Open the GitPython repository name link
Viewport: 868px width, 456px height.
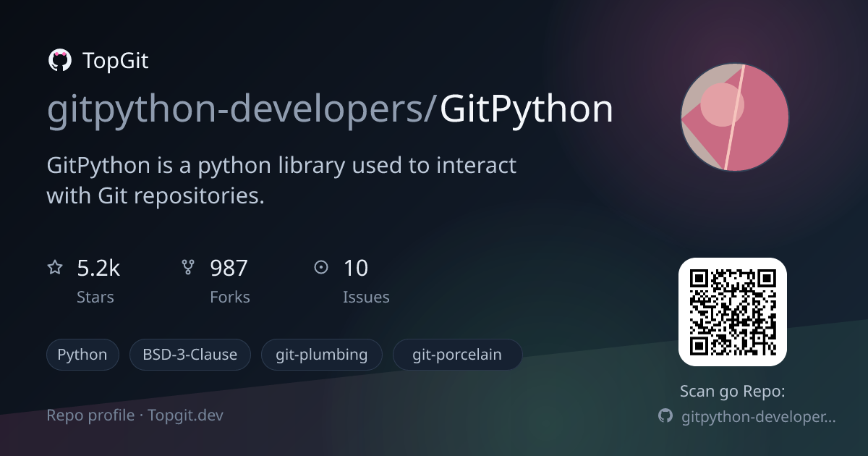pos(527,110)
